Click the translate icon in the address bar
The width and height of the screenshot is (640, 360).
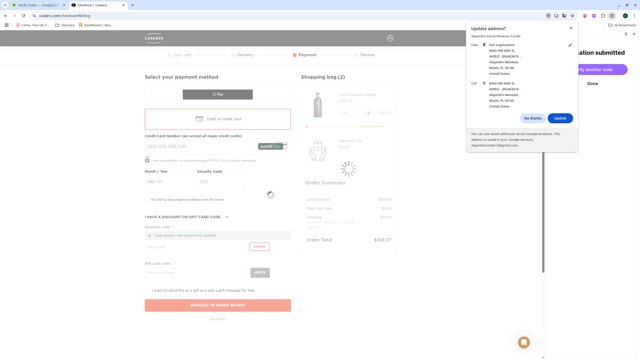(564, 16)
